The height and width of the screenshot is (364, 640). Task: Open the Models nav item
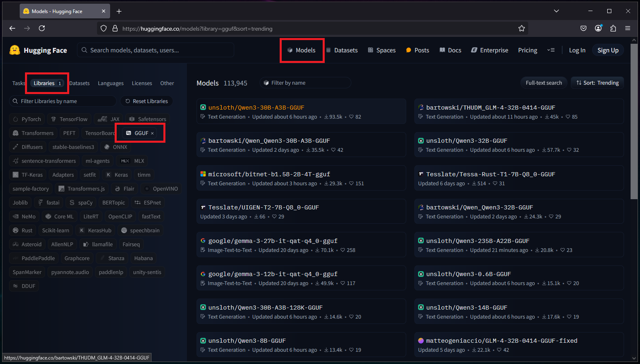coord(301,50)
